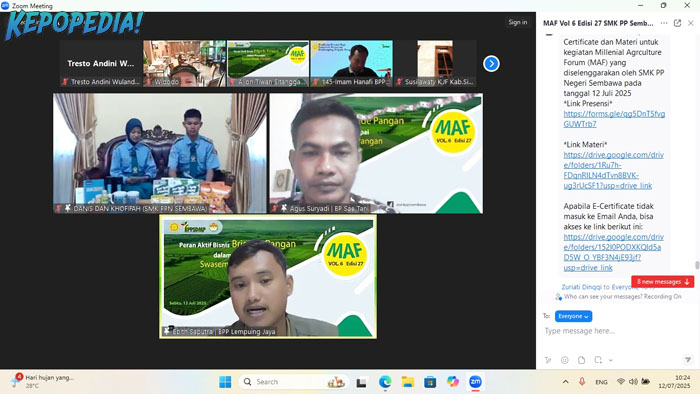The height and width of the screenshot is (394, 700).
Task: Send the chat message
Action: click(x=688, y=360)
